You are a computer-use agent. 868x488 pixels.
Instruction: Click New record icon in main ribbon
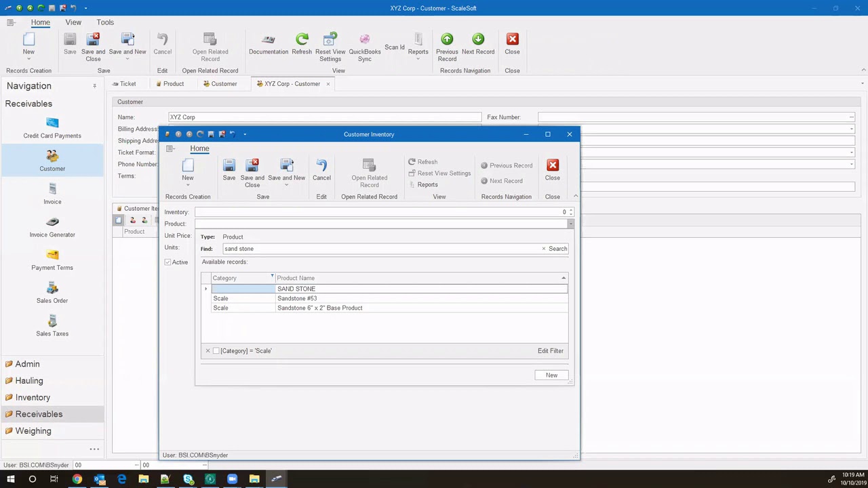[x=28, y=39]
